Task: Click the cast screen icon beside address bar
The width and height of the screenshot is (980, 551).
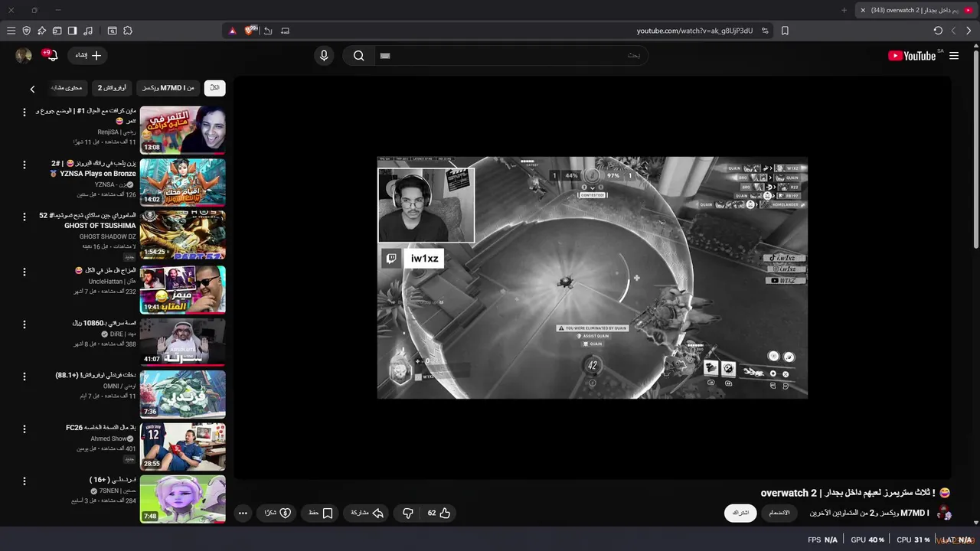Action: (286, 31)
